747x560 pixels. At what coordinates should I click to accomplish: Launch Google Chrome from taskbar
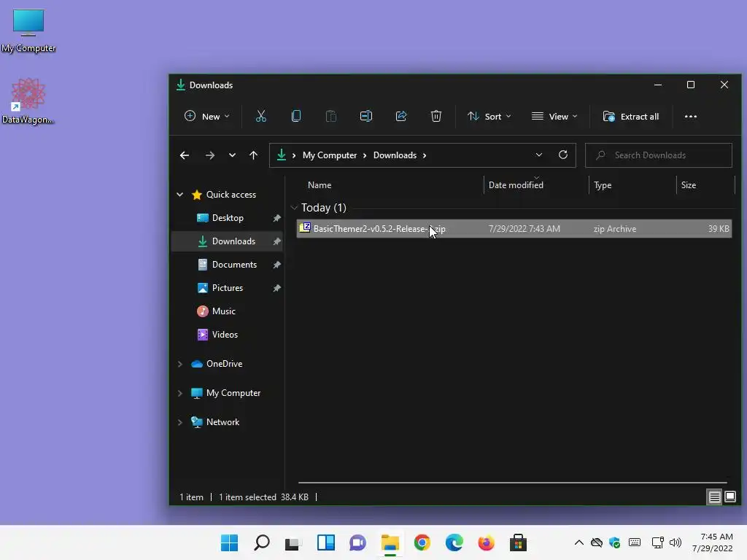[422, 542]
